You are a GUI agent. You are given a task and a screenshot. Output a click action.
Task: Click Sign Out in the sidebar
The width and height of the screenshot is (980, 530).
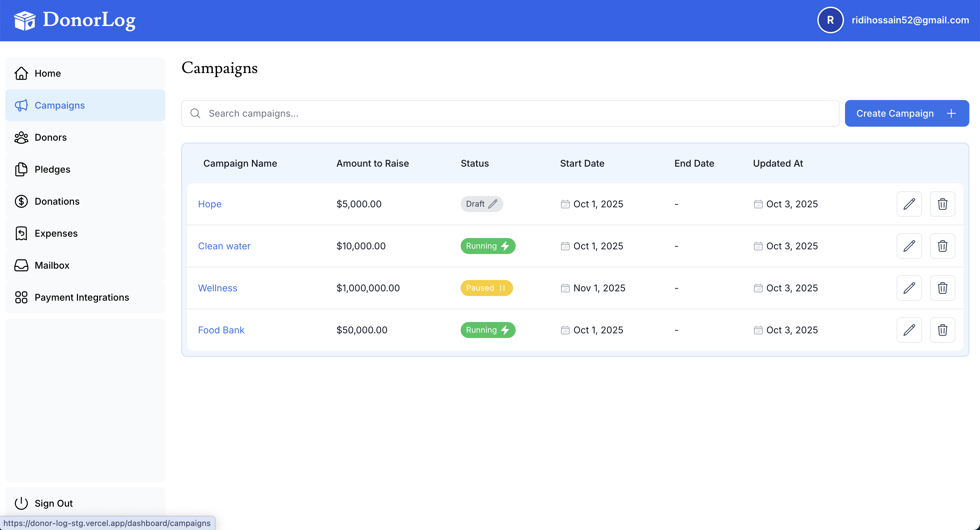point(53,503)
